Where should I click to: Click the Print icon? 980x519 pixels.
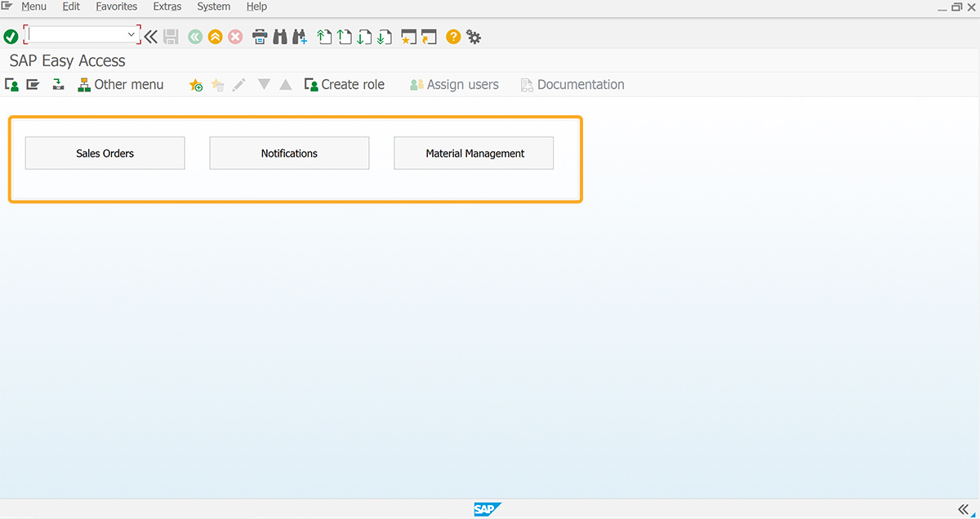tap(260, 37)
